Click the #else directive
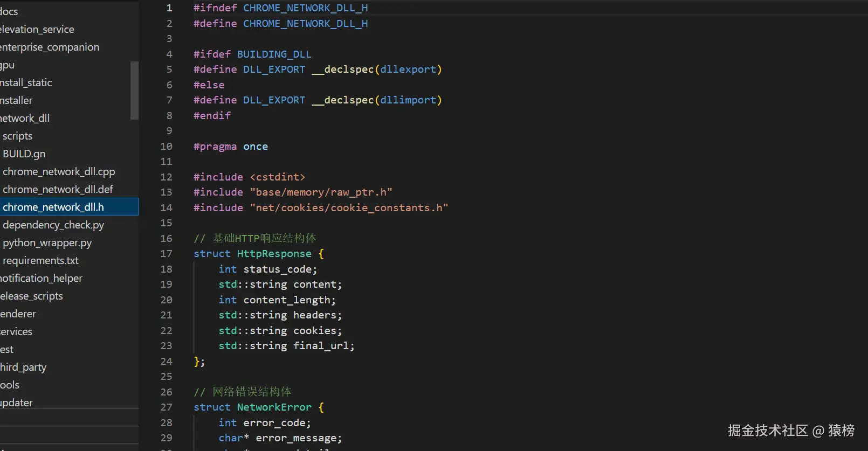The width and height of the screenshot is (868, 451). point(209,85)
